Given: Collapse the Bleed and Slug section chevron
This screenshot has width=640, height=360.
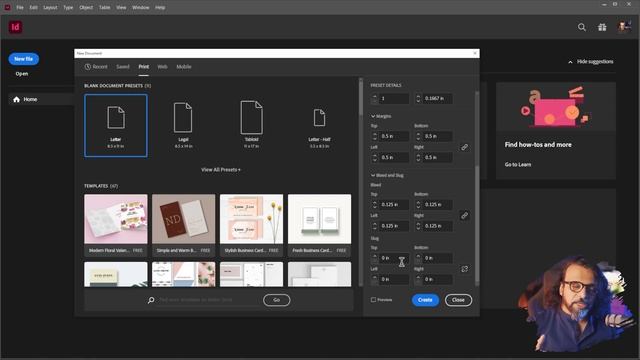Looking at the screenshot, I should click(x=373, y=175).
